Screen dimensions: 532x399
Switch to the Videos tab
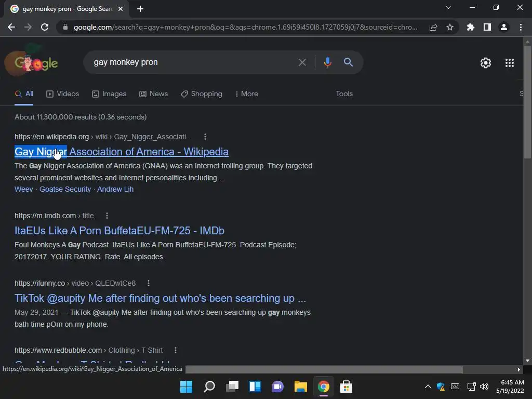click(x=62, y=94)
